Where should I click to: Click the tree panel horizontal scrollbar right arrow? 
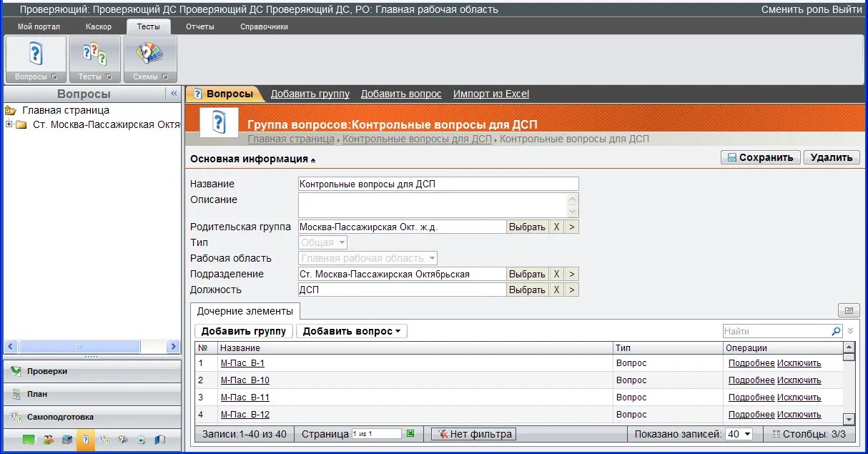click(x=173, y=346)
